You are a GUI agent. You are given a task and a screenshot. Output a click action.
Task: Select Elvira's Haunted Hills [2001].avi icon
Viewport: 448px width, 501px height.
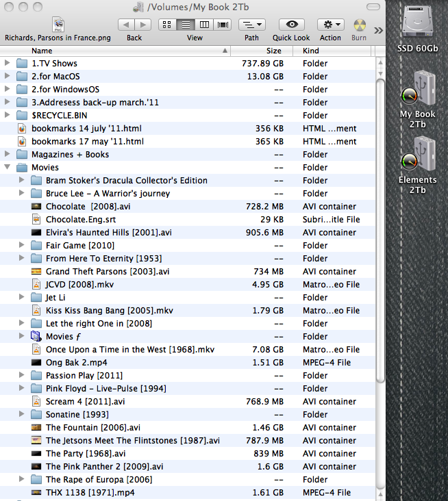pyautogui.click(x=36, y=232)
